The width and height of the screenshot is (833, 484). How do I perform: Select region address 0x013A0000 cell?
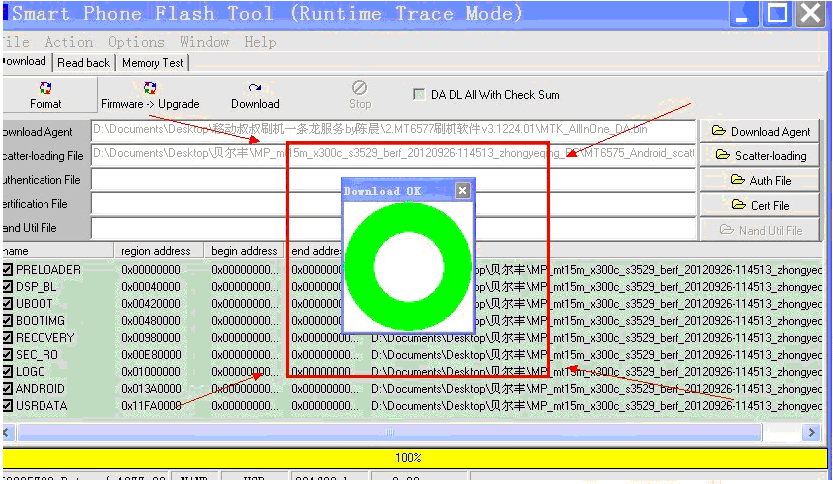click(x=151, y=388)
